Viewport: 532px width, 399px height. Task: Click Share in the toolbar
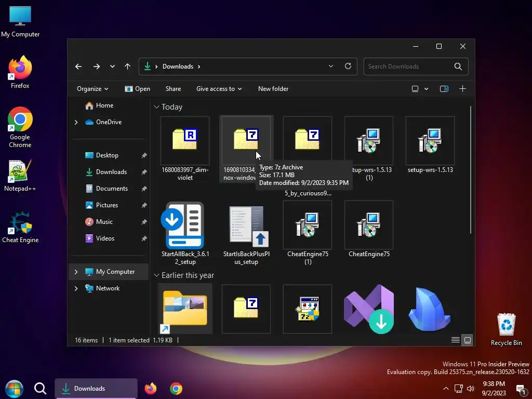[173, 89]
